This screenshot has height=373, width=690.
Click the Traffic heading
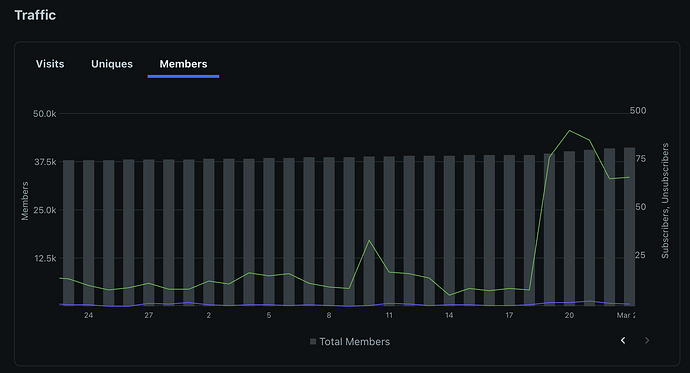(x=35, y=15)
